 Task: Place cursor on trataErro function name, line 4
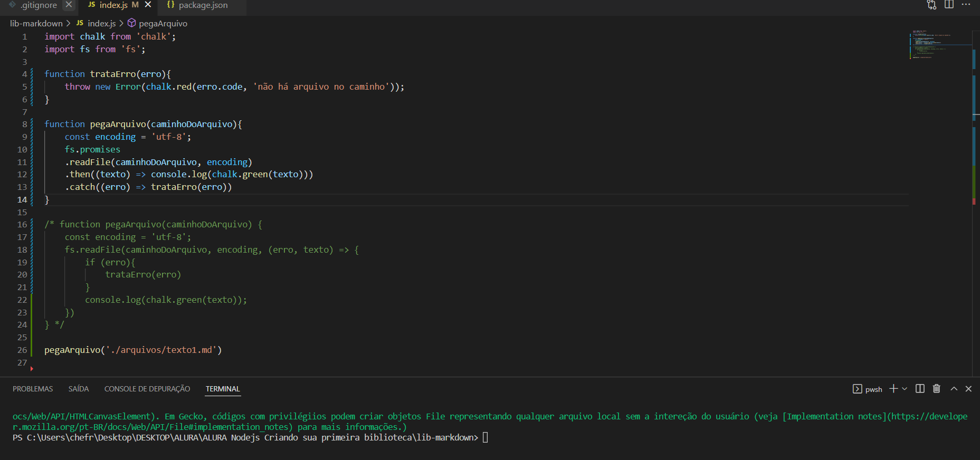pyautogui.click(x=113, y=74)
